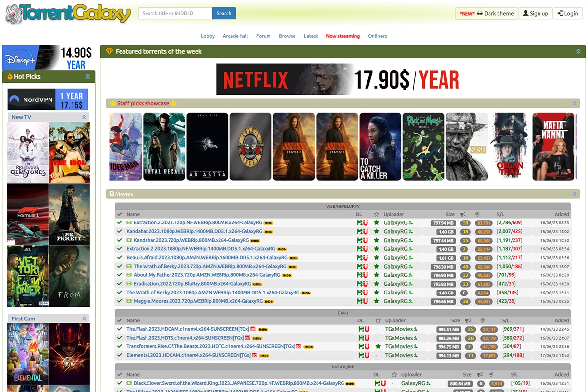Image resolution: width=588 pixels, height=392 pixels.
Task: Collapse the First Cam section
Action: 84,318
